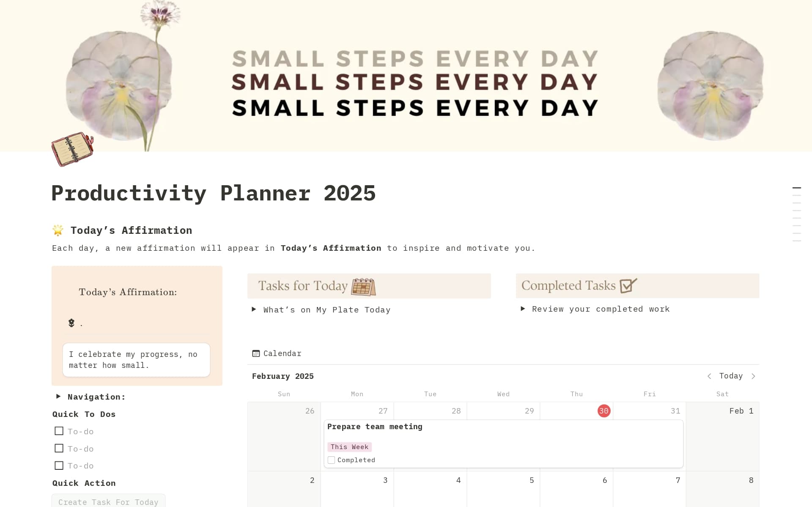Image resolution: width=812 pixels, height=507 pixels.
Task: Expand the Navigation section
Action: pyautogui.click(x=58, y=396)
